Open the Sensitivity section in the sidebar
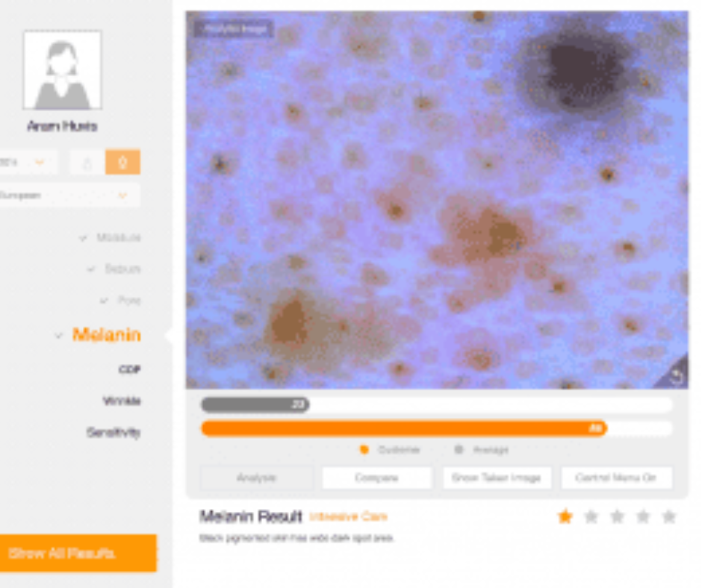 point(114,432)
